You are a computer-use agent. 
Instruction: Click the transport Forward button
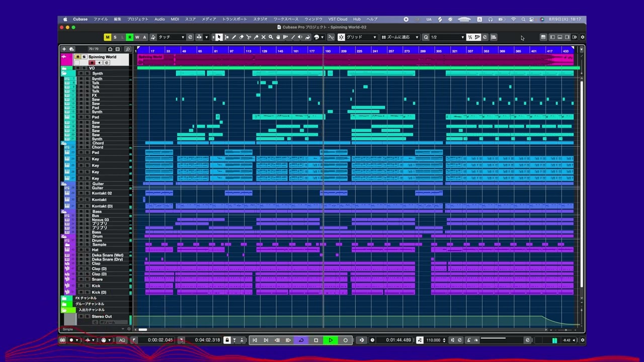(288, 340)
